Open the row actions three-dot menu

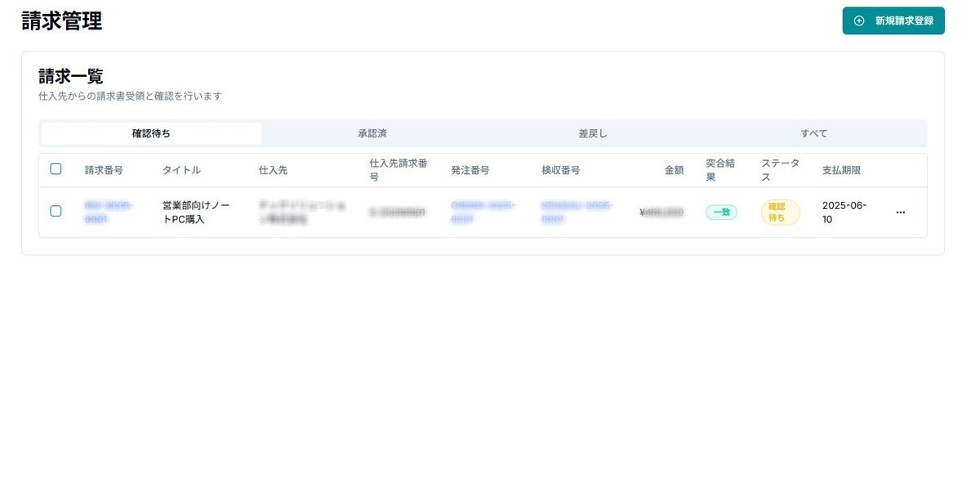901,212
